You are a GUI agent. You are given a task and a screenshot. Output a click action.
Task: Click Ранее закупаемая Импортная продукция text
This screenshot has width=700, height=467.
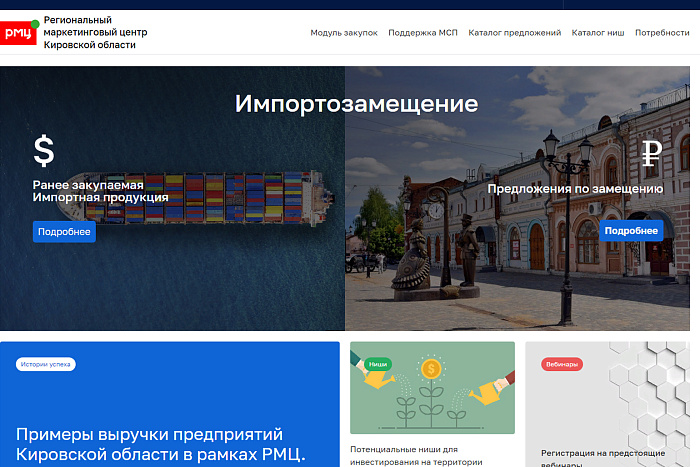click(x=100, y=191)
